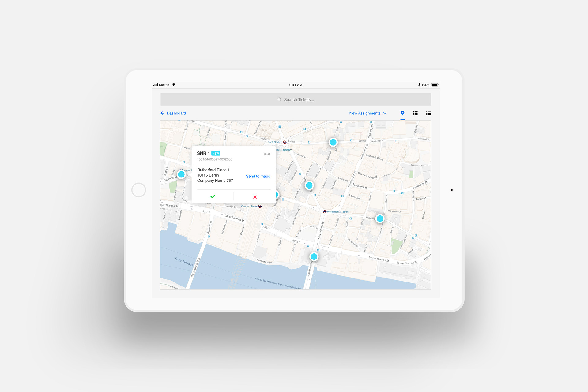The width and height of the screenshot is (588, 392).
Task: Switch to list view
Action: pos(428,113)
